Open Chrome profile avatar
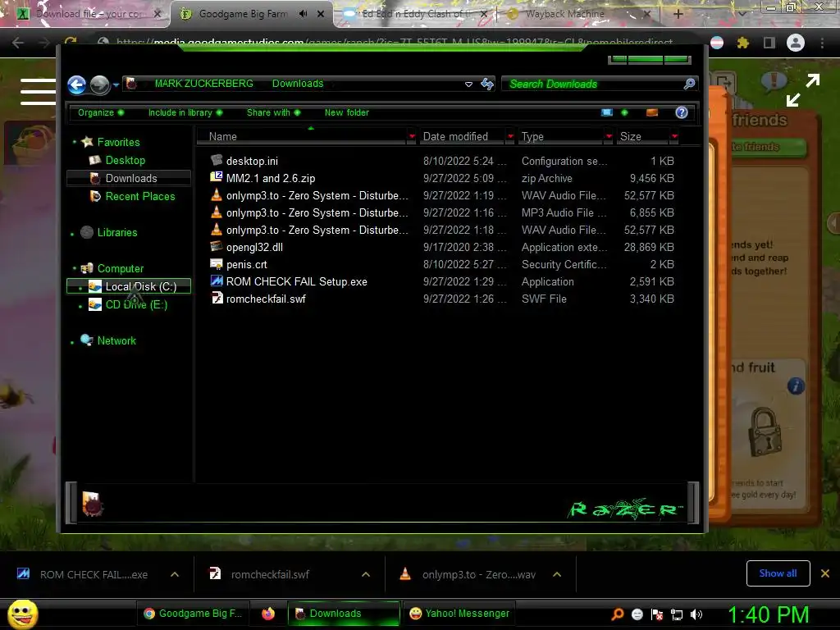This screenshot has height=630, width=840. point(796,43)
